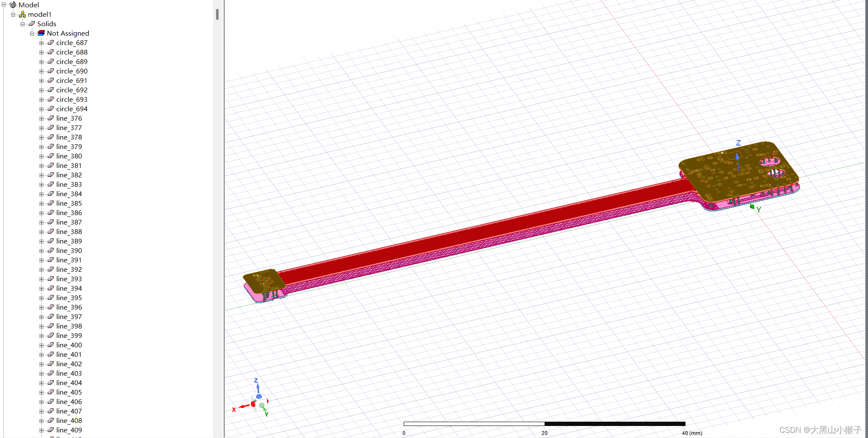Select the line_407 object
Screen dimensions: 868x438
pyautogui.click(x=69, y=411)
